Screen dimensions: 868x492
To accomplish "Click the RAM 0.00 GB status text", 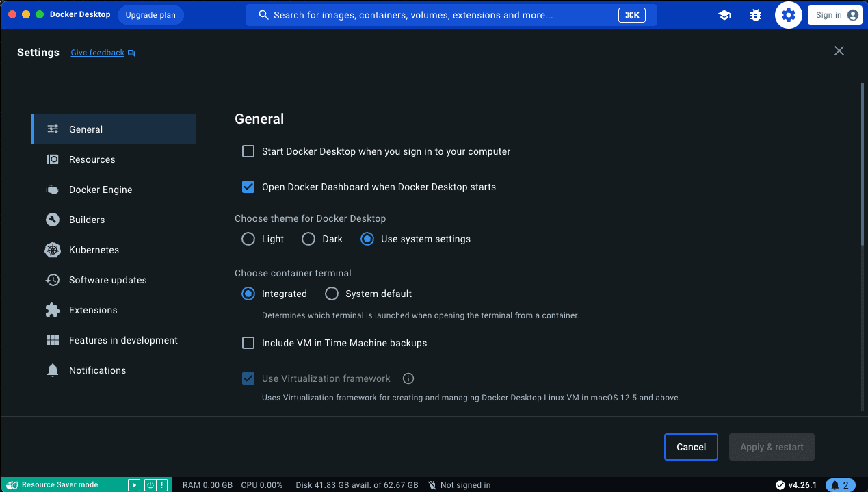I will pos(207,485).
